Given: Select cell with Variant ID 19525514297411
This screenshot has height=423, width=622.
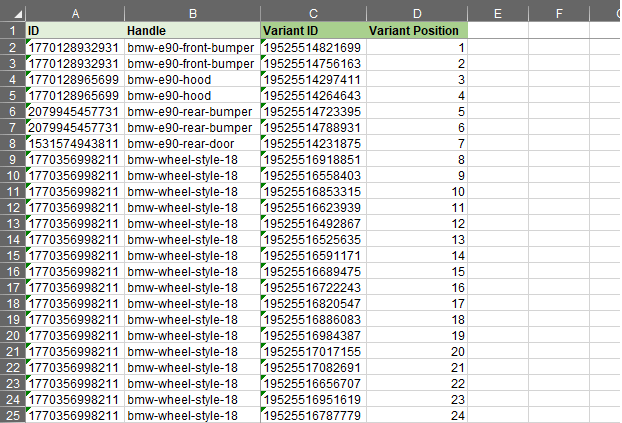Looking at the screenshot, I should tap(313, 79).
